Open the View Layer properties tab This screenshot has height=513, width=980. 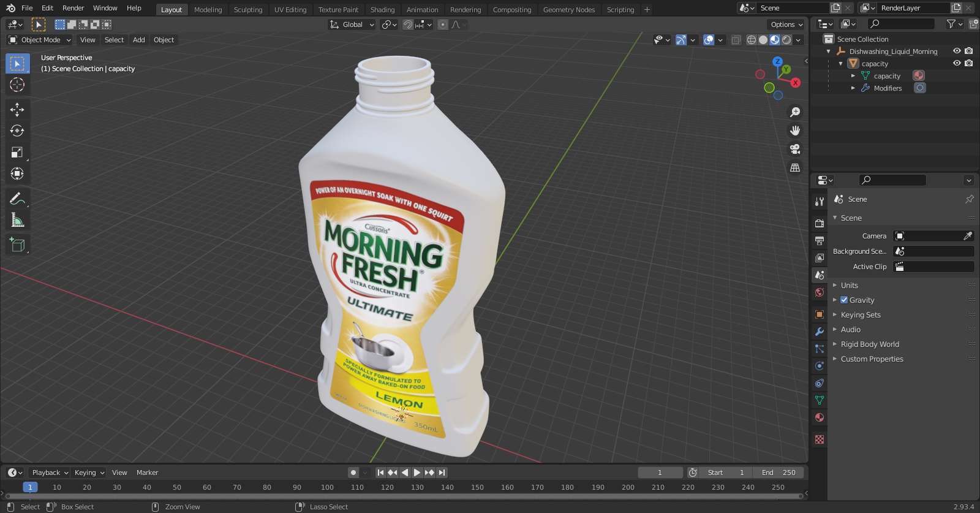[820, 257]
